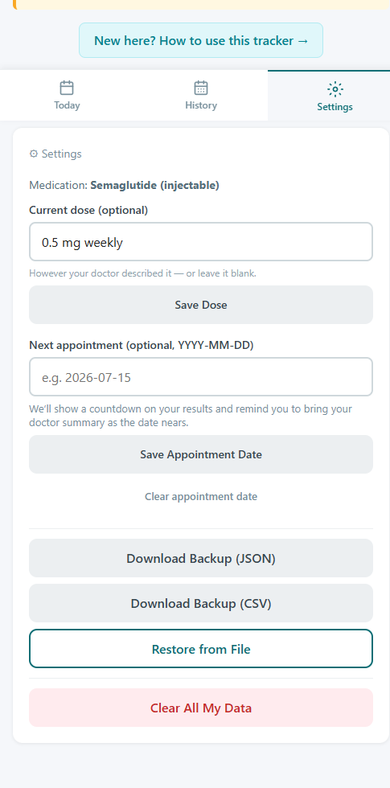Open the 'How to use this tracker' link
Screen dimensions: 390x788
click(201, 40)
